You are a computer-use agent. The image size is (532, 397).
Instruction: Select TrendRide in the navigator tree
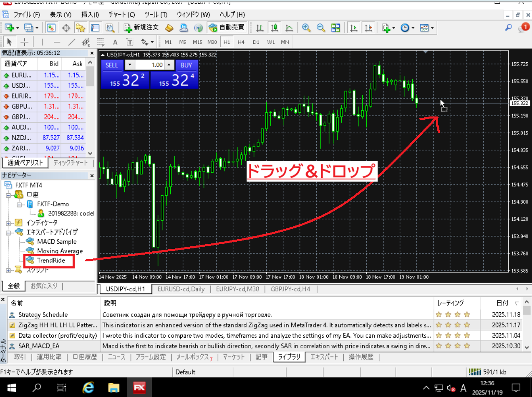pos(51,260)
